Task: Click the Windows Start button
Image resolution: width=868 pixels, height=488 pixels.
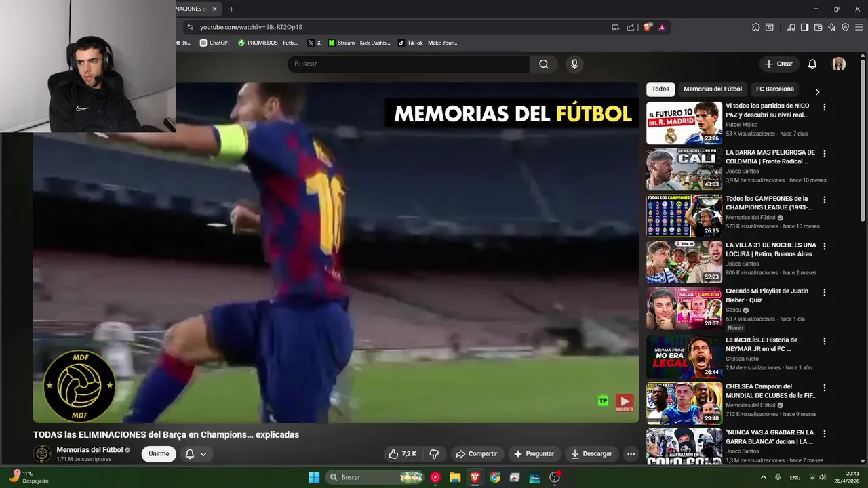Action: (314, 477)
